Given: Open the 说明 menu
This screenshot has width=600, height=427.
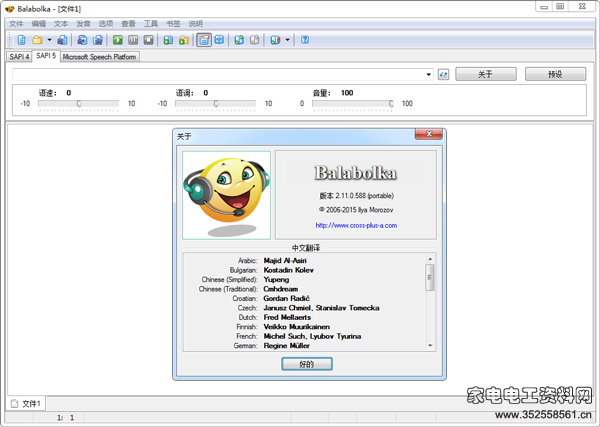Looking at the screenshot, I should 195,24.
